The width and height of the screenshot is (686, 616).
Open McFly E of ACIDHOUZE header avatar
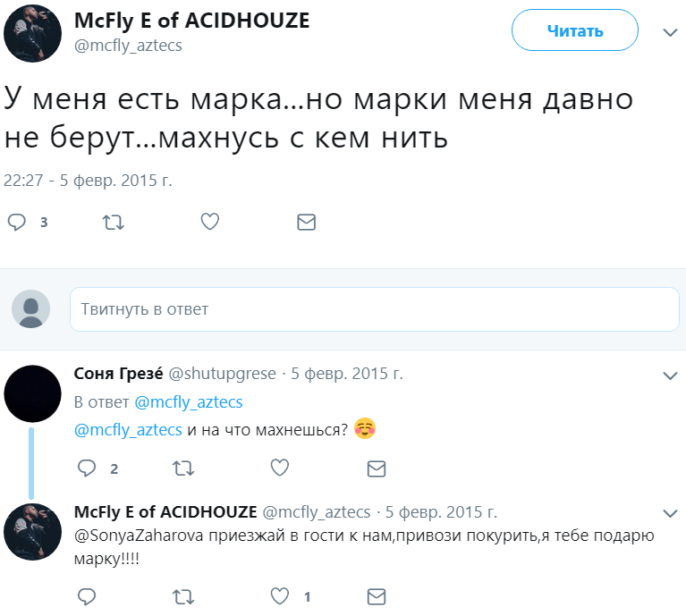tap(32, 32)
